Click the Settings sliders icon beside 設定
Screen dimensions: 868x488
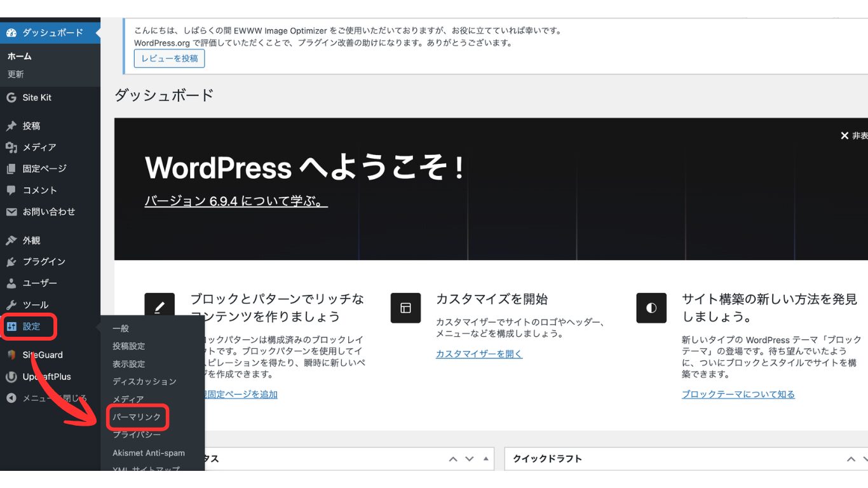11,327
